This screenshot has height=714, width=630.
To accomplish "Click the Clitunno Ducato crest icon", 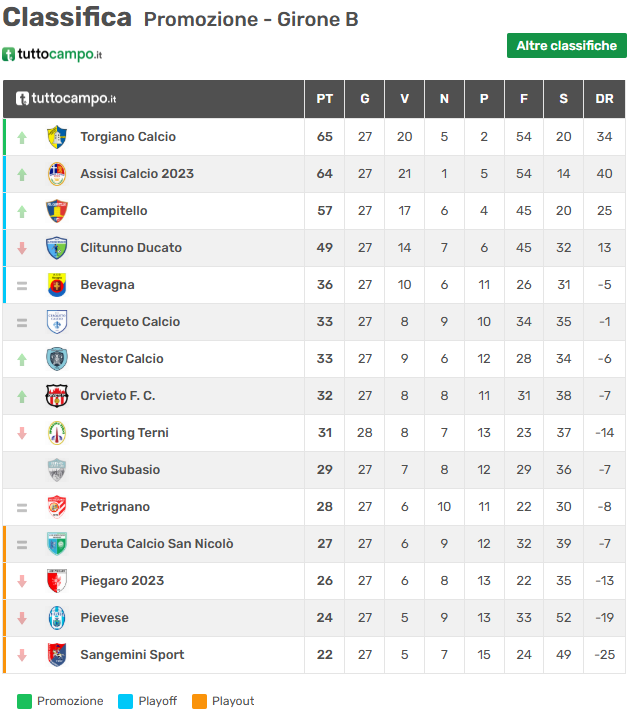I will coord(57,248).
